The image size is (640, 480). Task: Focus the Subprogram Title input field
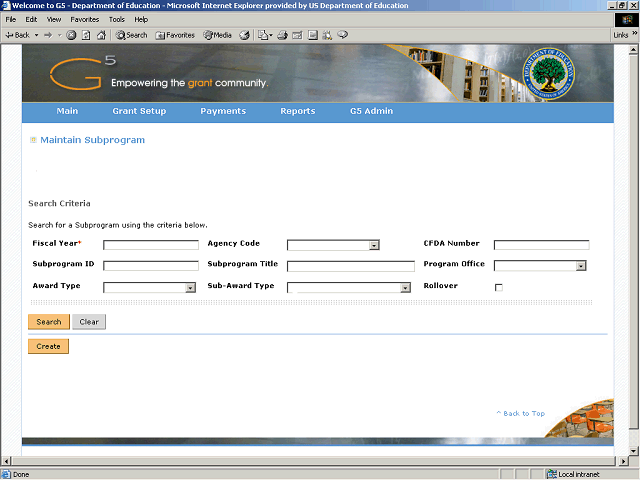click(351, 266)
